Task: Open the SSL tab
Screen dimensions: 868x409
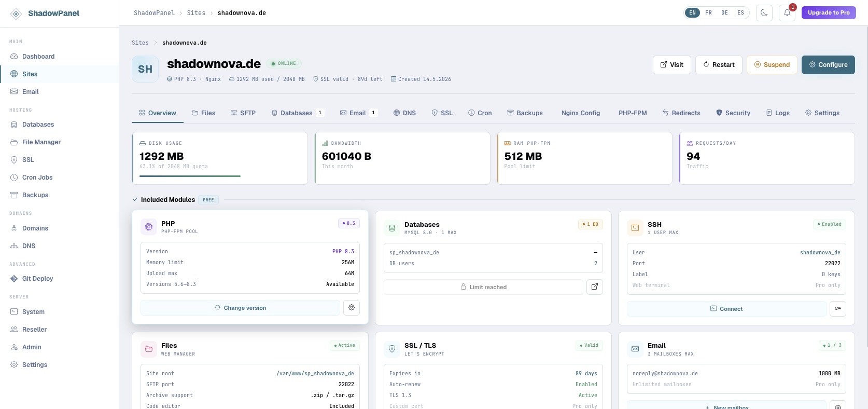Action: coord(442,113)
